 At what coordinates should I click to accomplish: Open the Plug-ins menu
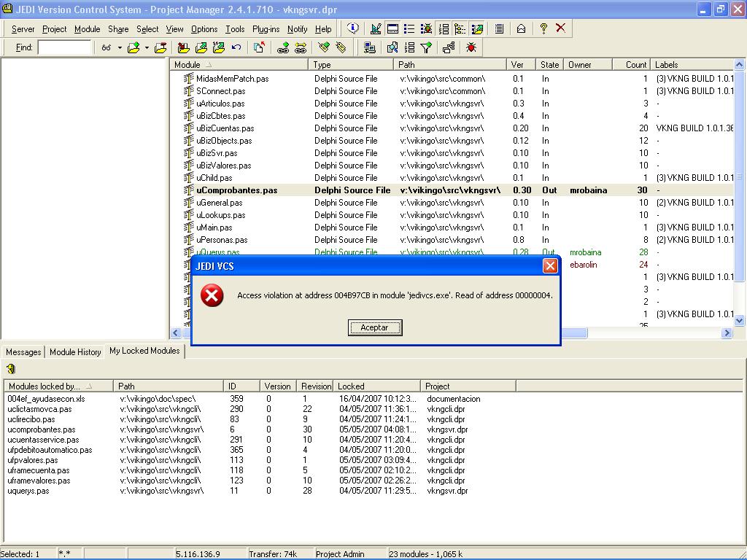coord(266,29)
